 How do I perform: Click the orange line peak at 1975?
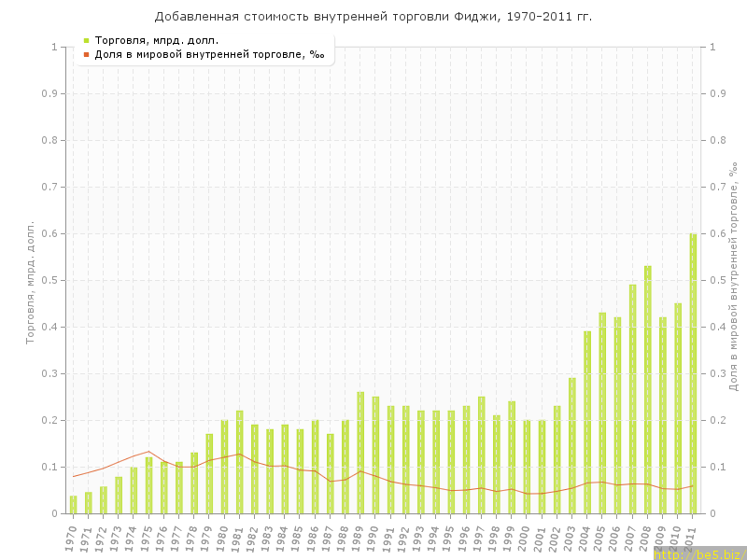point(148,452)
